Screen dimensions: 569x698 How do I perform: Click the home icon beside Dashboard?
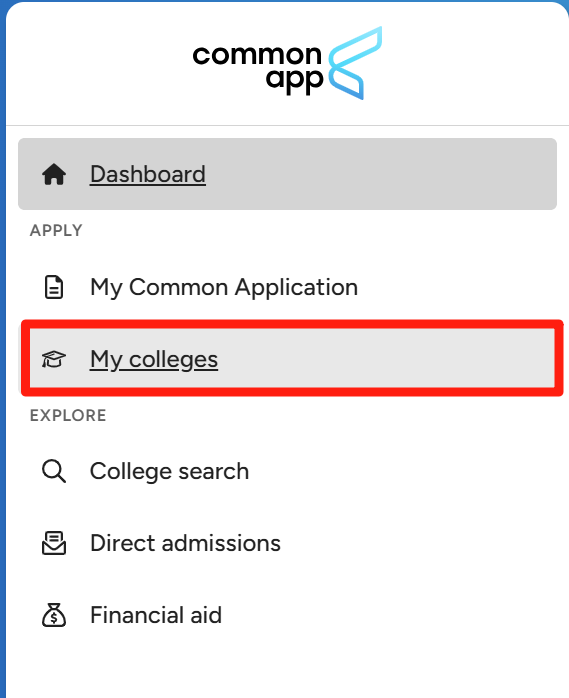coord(54,174)
